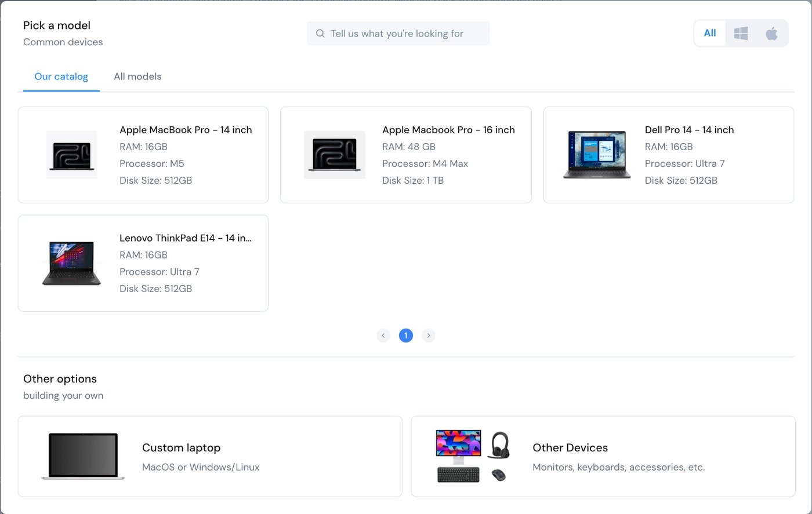
Task: Focus the 'Tell us what you're looking for' search field
Action: (398, 34)
